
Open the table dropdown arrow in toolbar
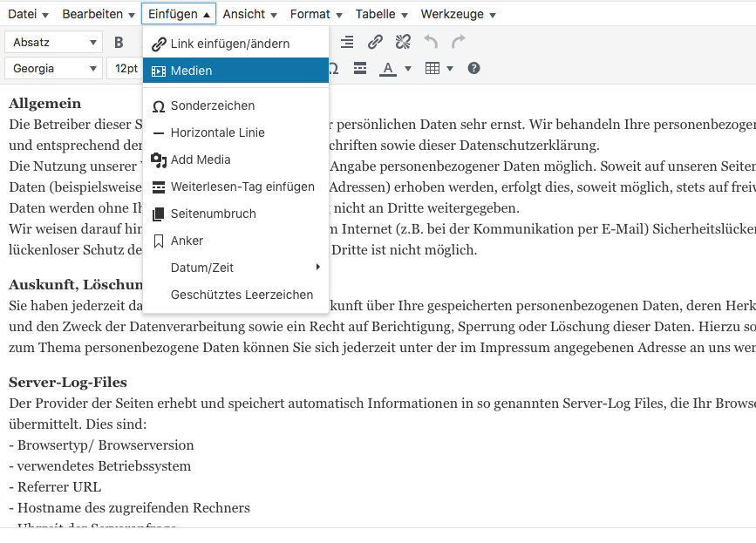click(450, 68)
